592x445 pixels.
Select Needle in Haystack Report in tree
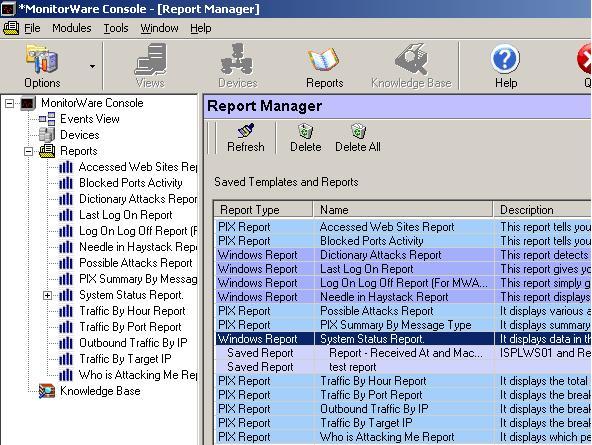pyautogui.click(x=138, y=247)
